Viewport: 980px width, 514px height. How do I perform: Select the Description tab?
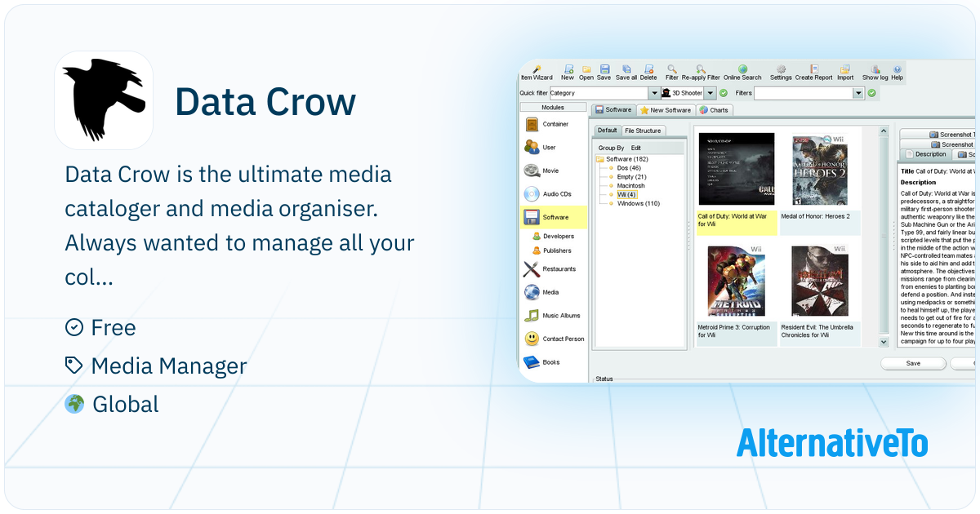click(x=924, y=154)
